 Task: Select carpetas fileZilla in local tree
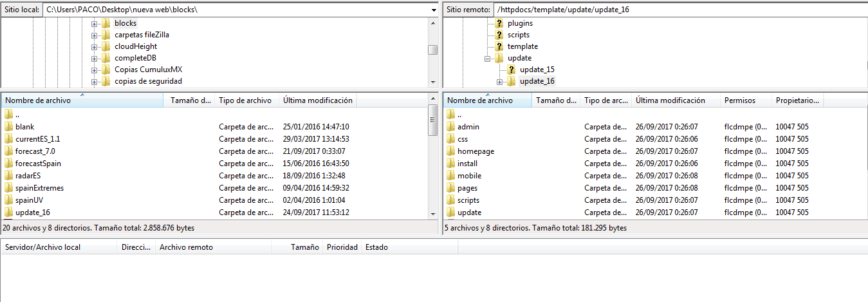pyautogui.click(x=142, y=35)
